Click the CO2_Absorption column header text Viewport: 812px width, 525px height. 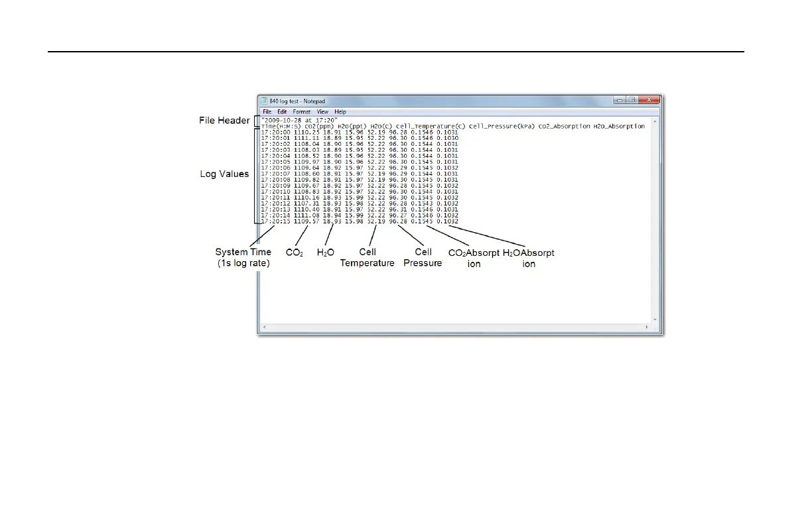[x=564, y=126]
